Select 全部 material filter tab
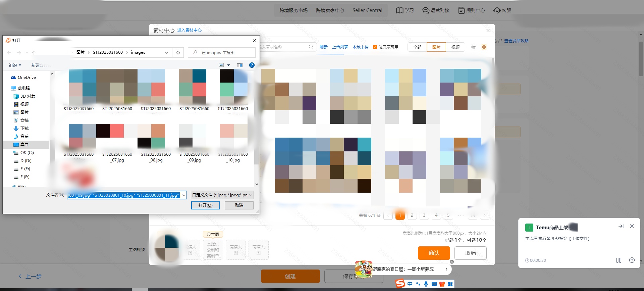The width and height of the screenshot is (644, 291). [x=417, y=47]
